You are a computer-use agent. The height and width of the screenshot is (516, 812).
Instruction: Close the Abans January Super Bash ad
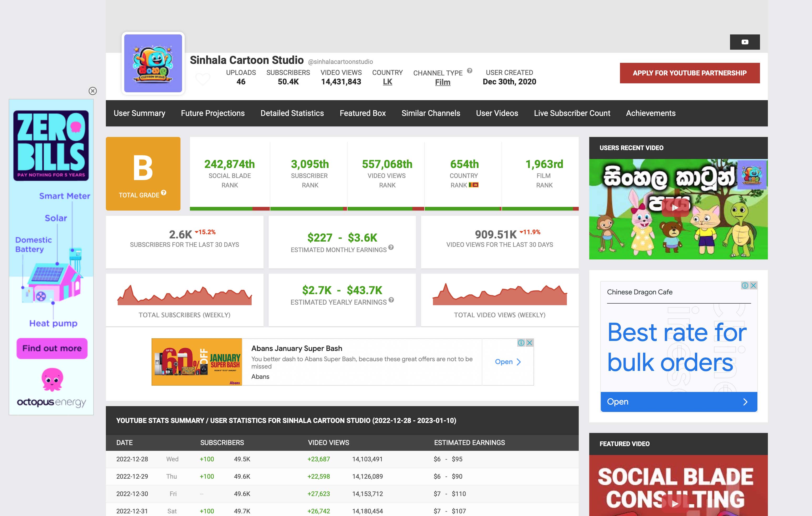click(530, 343)
